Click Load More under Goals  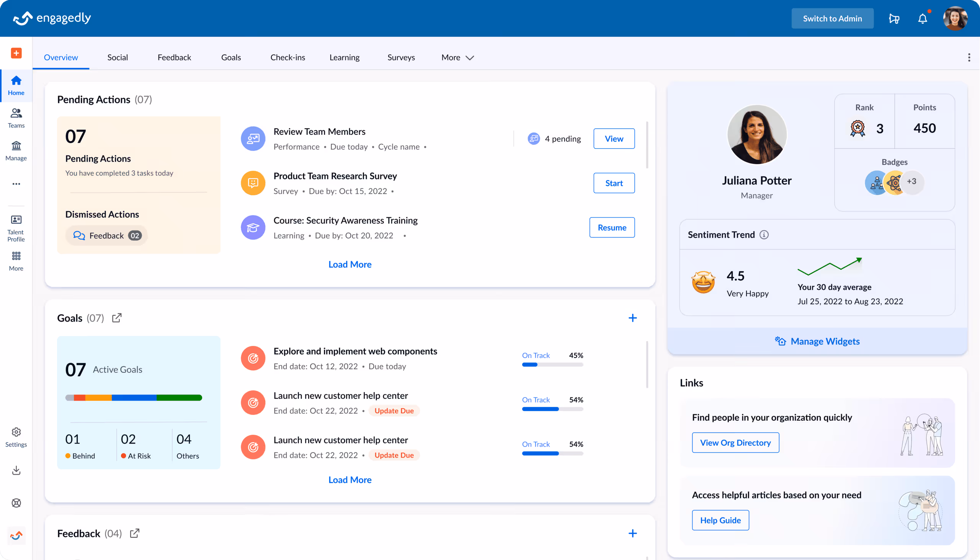[x=350, y=480]
